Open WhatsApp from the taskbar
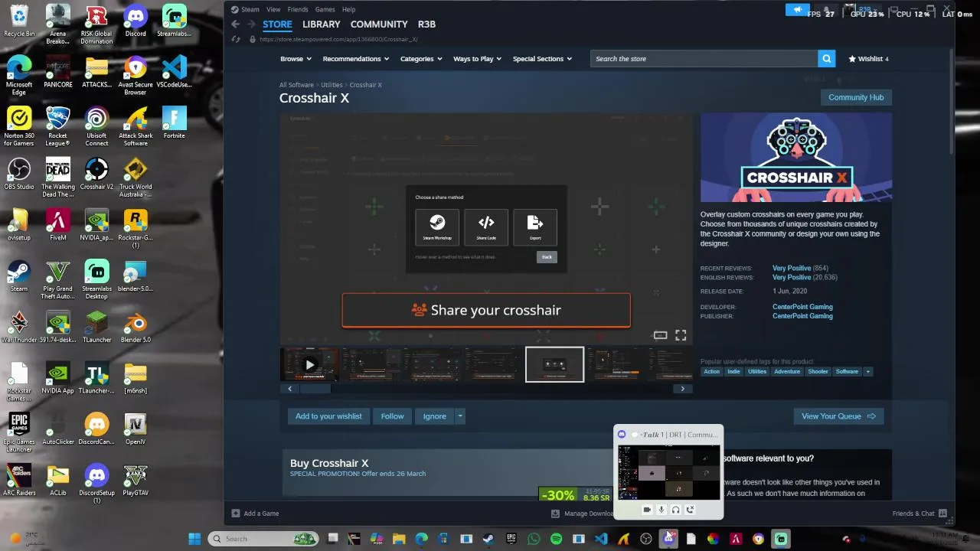980x551 pixels. (x=534, y=539)
